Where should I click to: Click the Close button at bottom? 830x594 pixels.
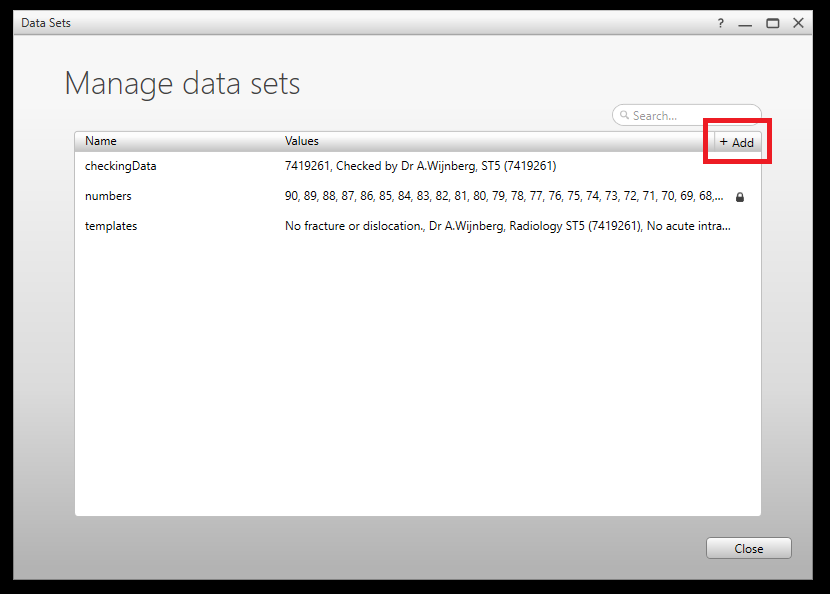748,548
